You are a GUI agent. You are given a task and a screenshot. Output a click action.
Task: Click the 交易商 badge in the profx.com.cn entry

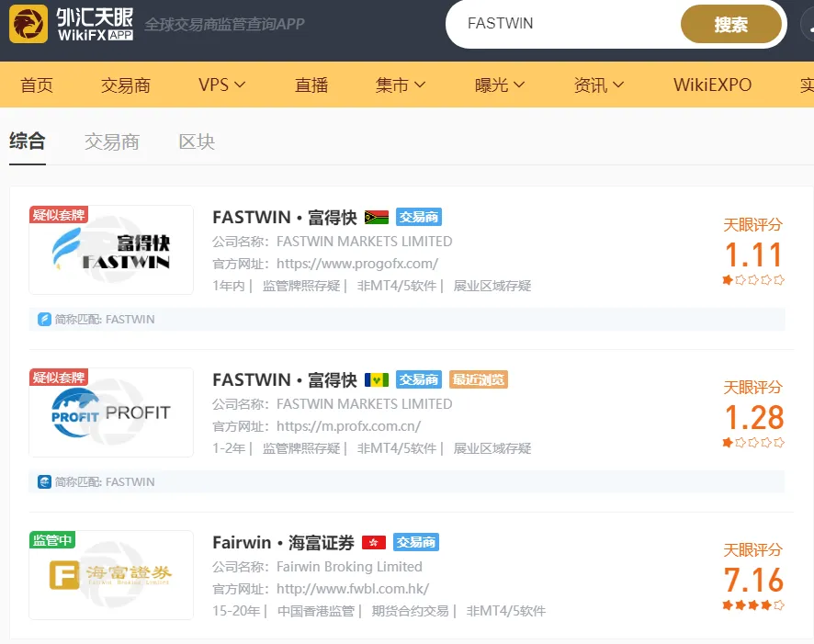coord(419,379)
